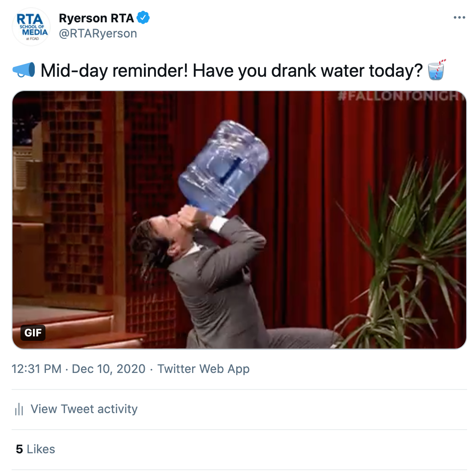Open the Twitter Web App source link
Viewport: 476px width, 472px height.
pos(203,369)
